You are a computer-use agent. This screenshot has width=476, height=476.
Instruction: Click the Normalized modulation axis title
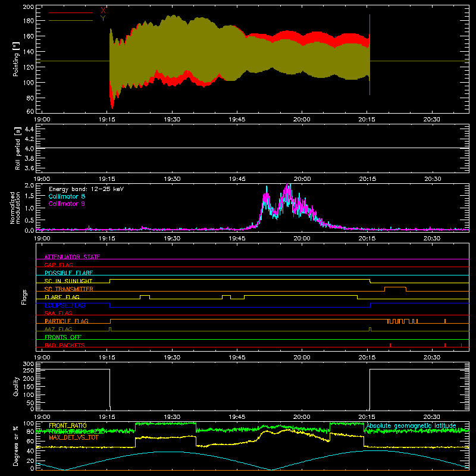pyautogui.click(x=15, y=208)
